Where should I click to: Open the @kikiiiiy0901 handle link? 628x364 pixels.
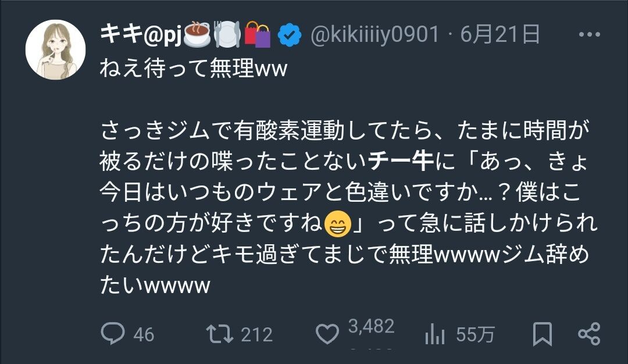point(375,34)
